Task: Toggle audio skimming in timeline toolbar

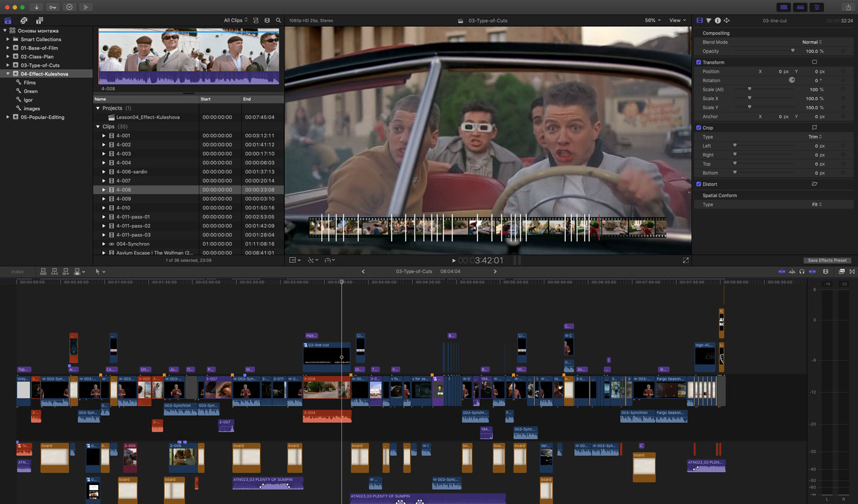Action: [792, 271]
